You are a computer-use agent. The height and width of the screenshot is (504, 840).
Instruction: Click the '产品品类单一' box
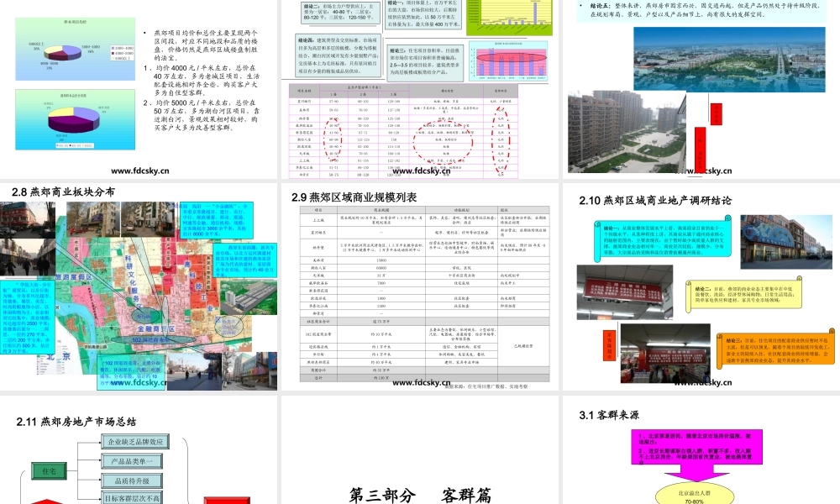click(x=132, y=461)
